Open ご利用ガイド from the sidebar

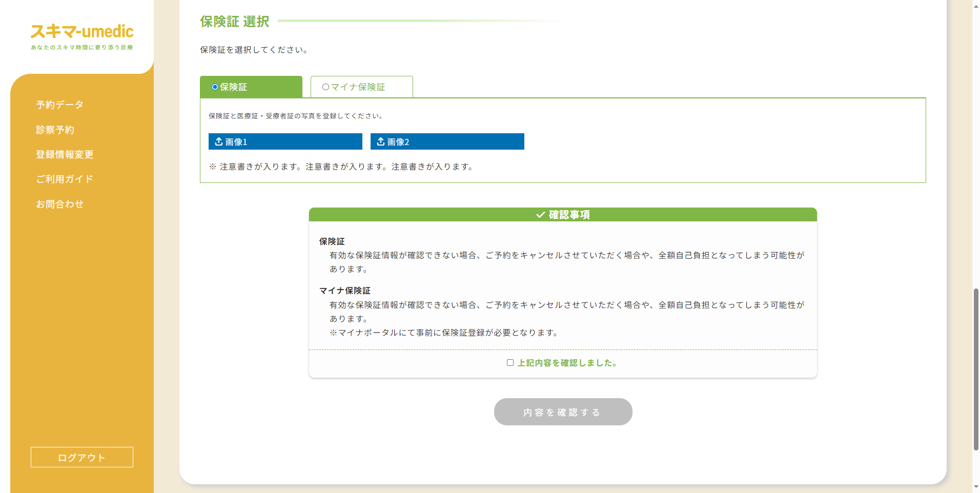64,179
